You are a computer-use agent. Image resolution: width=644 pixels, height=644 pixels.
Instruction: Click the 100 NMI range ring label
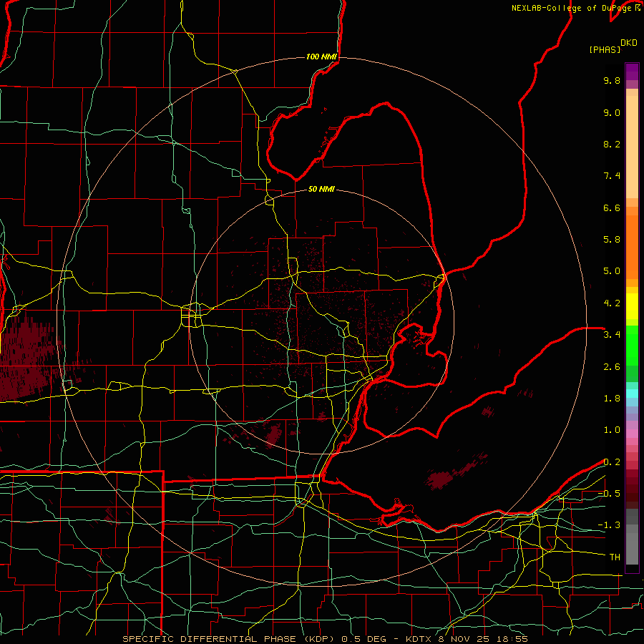click(x=321, y=57)
